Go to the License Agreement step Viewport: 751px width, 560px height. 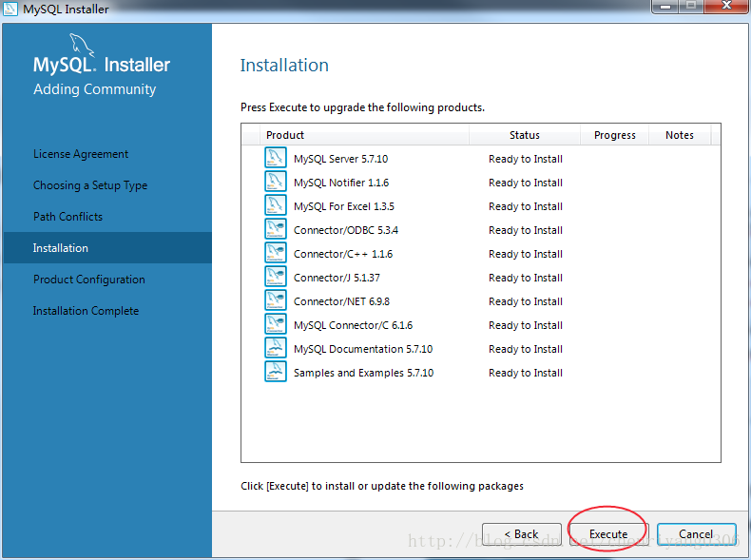click(81, 154)
